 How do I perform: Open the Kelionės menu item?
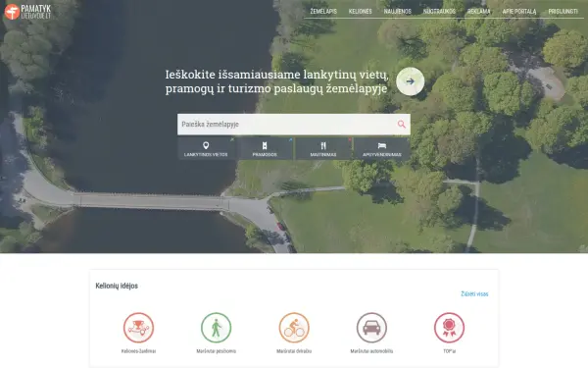[x=360, y=11]
